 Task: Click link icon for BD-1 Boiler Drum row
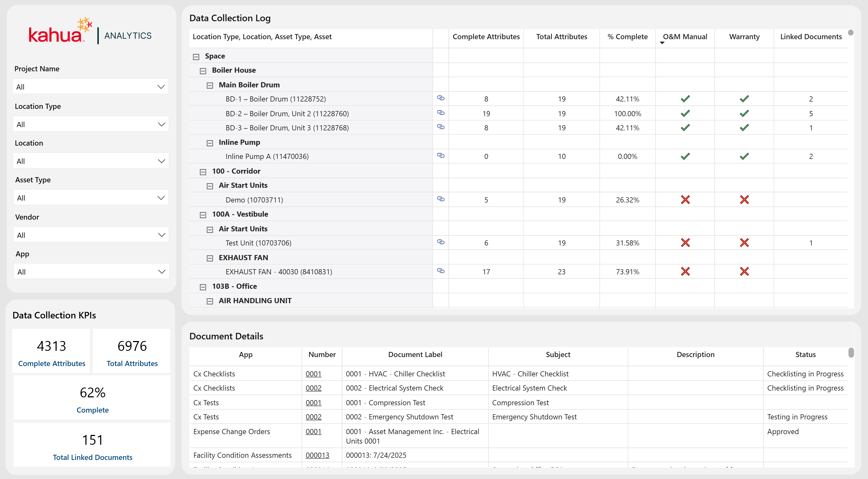440,98
